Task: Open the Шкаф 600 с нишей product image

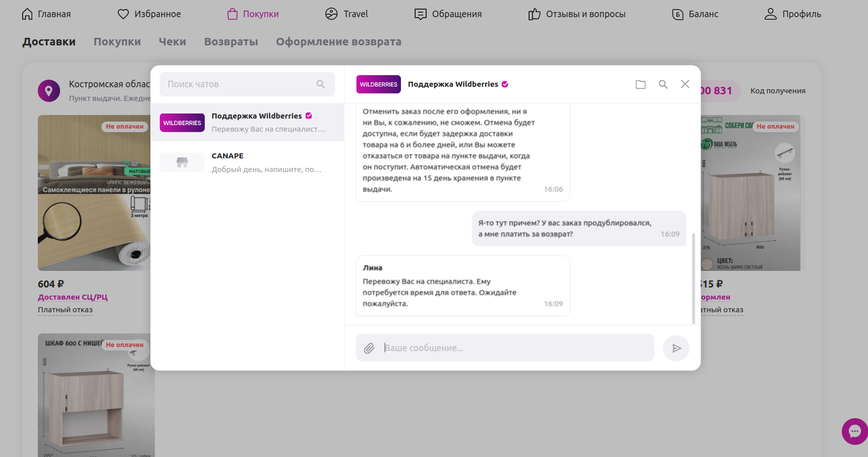Action: (96, 395)
